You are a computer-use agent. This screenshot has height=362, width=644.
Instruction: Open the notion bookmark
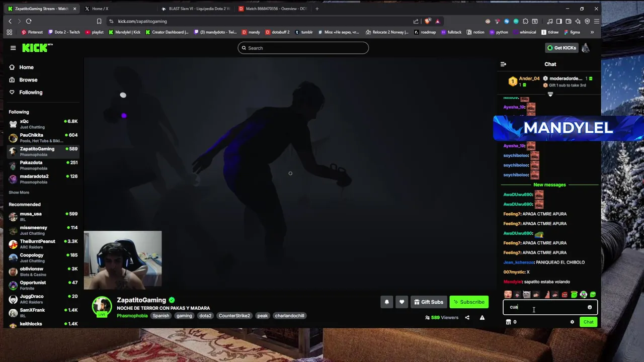click(x=475, y=32)
